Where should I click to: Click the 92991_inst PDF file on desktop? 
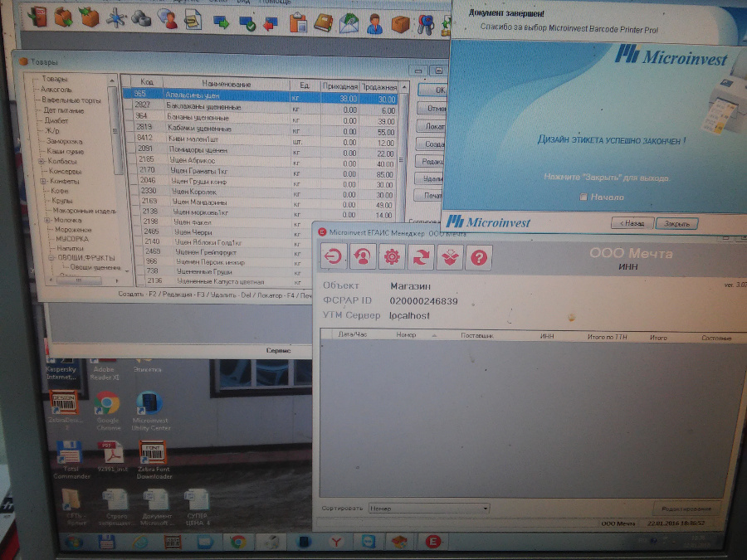coord(111,458)
